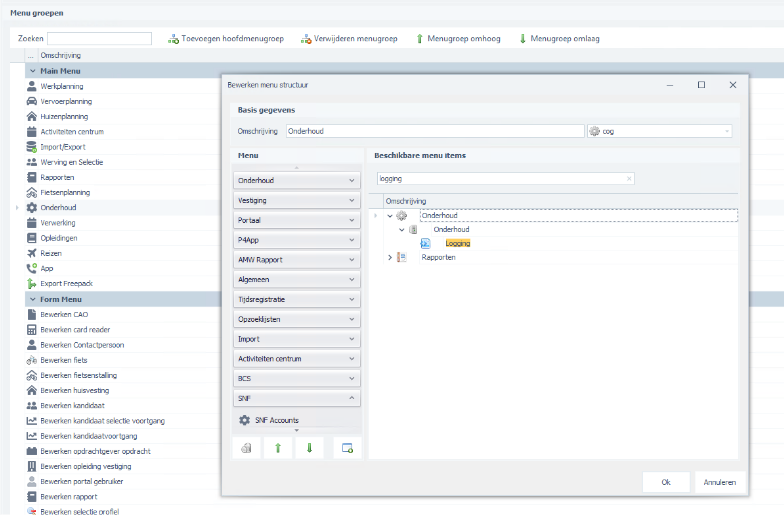The width and height of the screenshot is (784, 522).
Task: Click the Bewerken card reader calculator icon
Action: pyautogui.click(x=32, y=330)
